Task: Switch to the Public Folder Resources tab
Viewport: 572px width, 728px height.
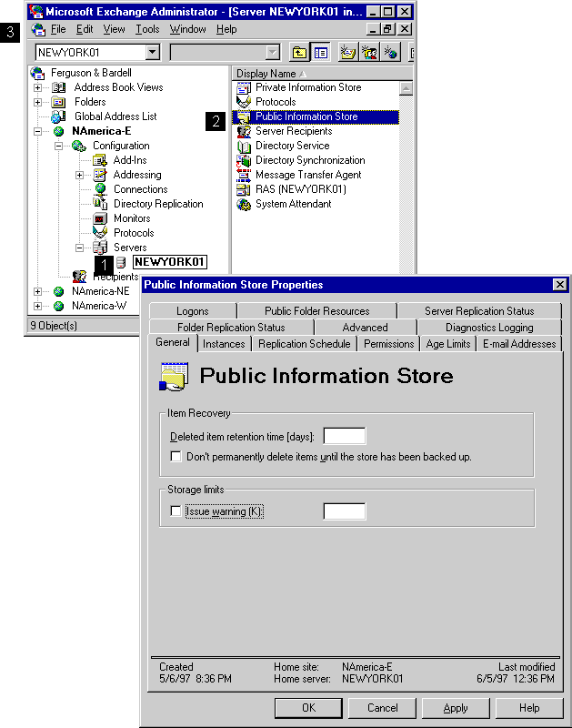Action: (x=316, y=311)
